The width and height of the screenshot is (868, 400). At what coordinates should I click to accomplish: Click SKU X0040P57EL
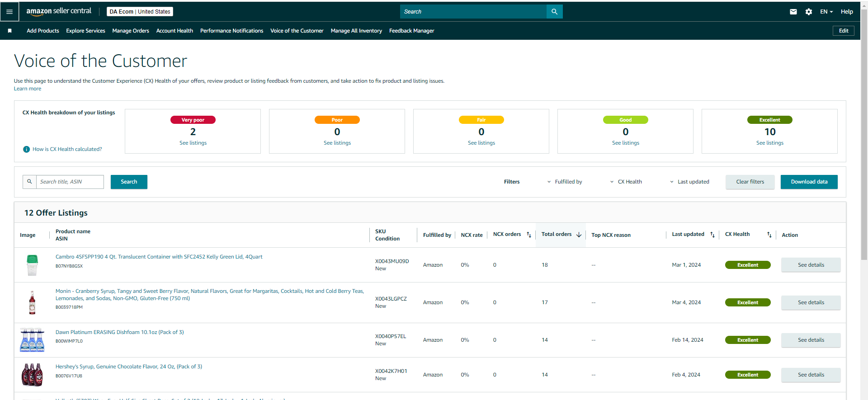click(391, 336)
